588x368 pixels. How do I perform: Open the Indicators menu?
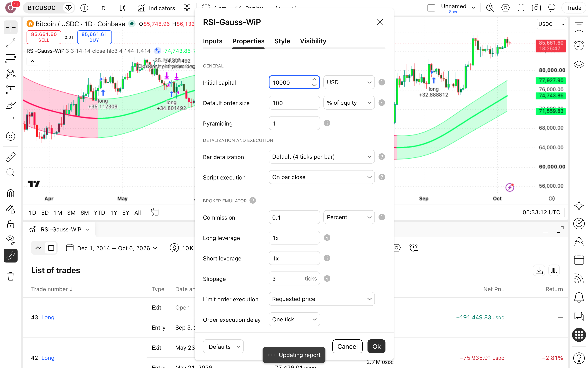(x=156, y=8)
